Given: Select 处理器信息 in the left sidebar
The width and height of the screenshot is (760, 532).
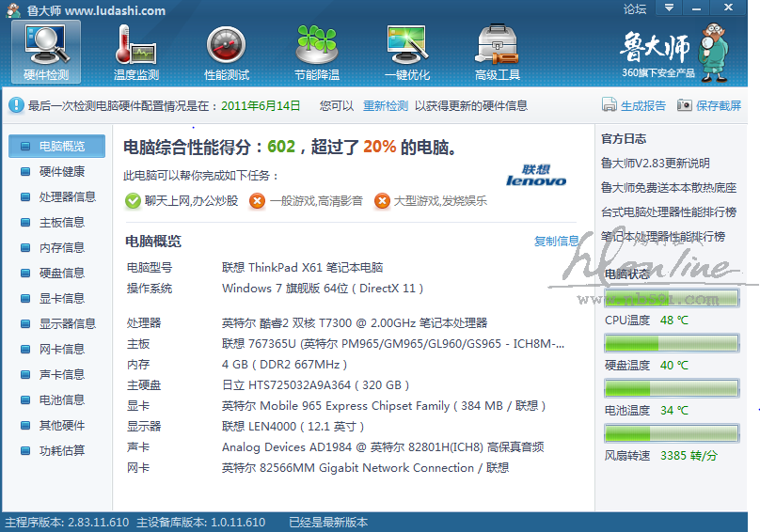Looking at the screenshot, I should (67, 197).
